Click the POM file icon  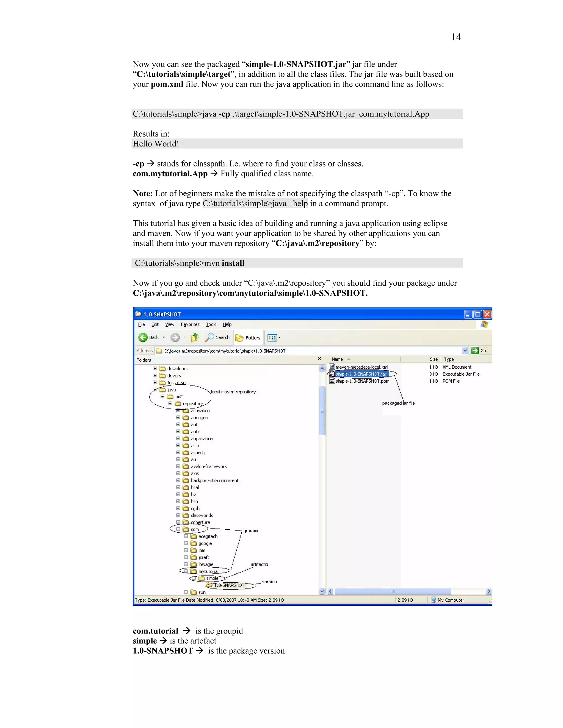click(332, 381)
